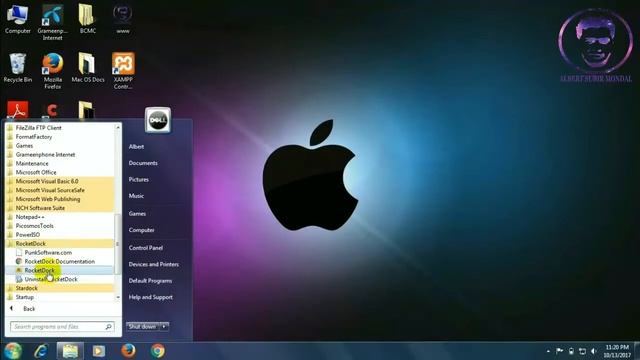Open Games in the right Start pane
Viewport: 640px width, 360px height.
137,213
